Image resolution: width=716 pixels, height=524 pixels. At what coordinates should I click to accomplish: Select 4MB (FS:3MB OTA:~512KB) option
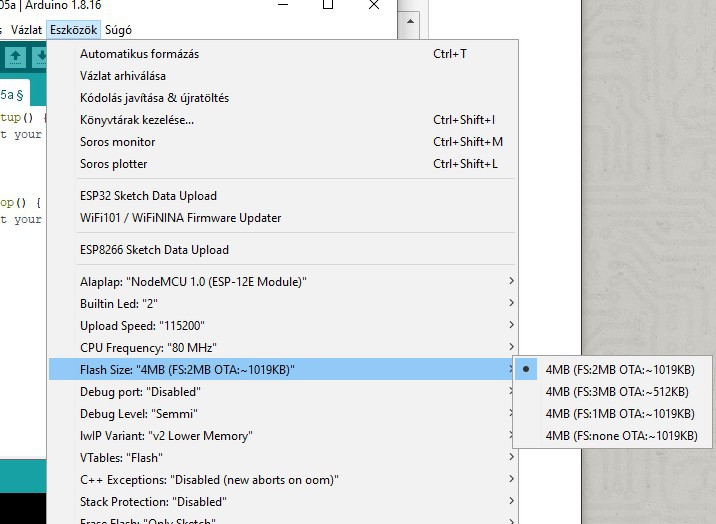click(x=612, y=392)
